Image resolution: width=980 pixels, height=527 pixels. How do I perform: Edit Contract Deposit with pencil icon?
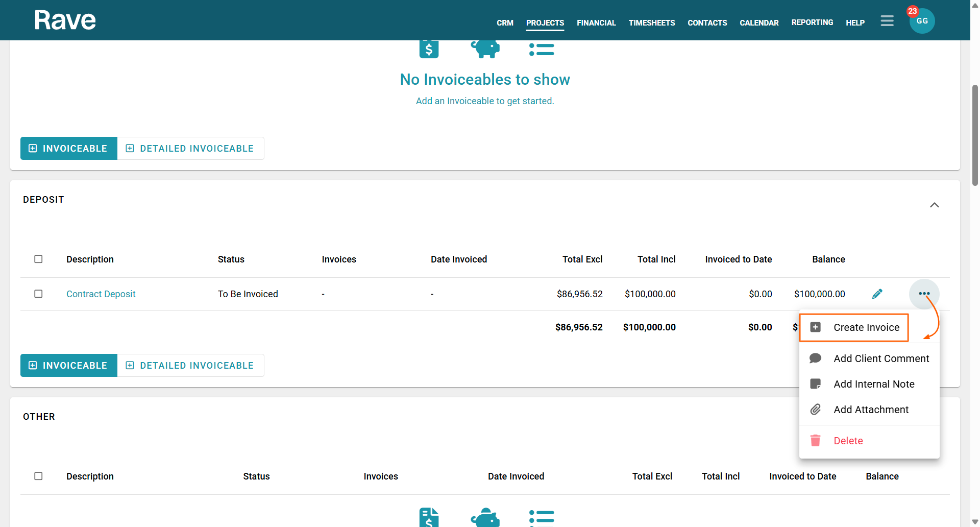[877, 294]
